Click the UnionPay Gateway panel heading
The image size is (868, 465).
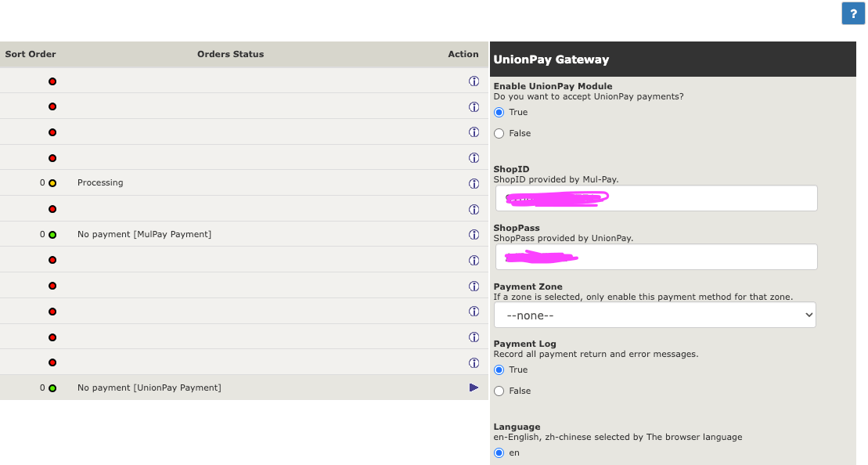pyautogui.click(x=551, y=59)
